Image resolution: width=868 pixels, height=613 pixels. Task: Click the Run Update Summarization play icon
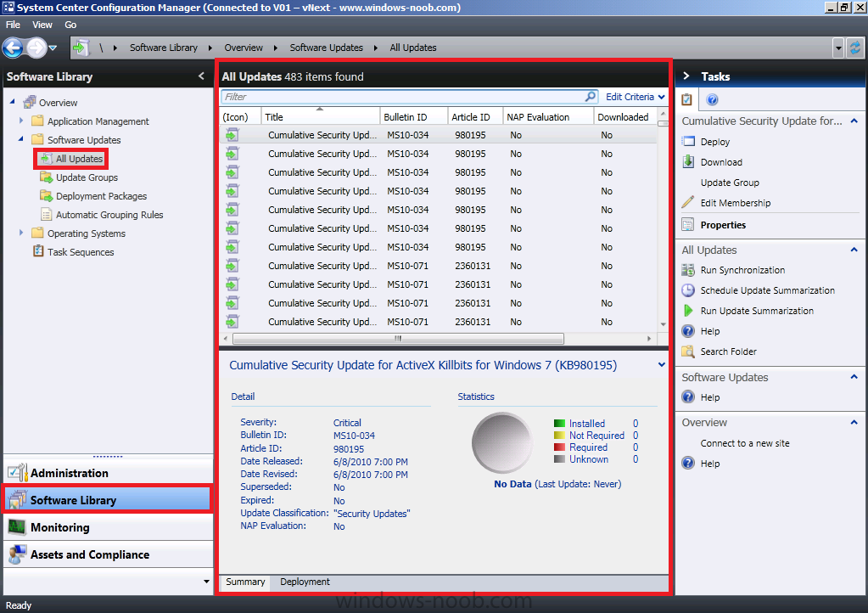pyautogui.click(x=688, y=311)
